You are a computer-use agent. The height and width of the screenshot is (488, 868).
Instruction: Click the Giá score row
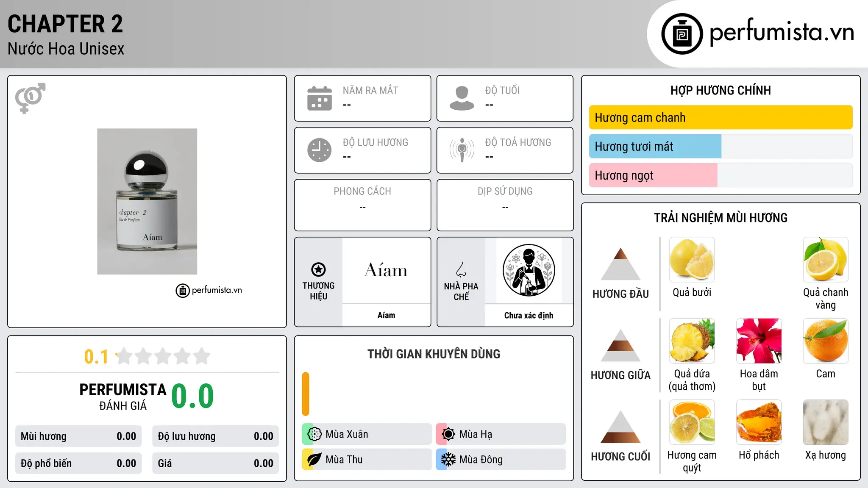(215, 463)
